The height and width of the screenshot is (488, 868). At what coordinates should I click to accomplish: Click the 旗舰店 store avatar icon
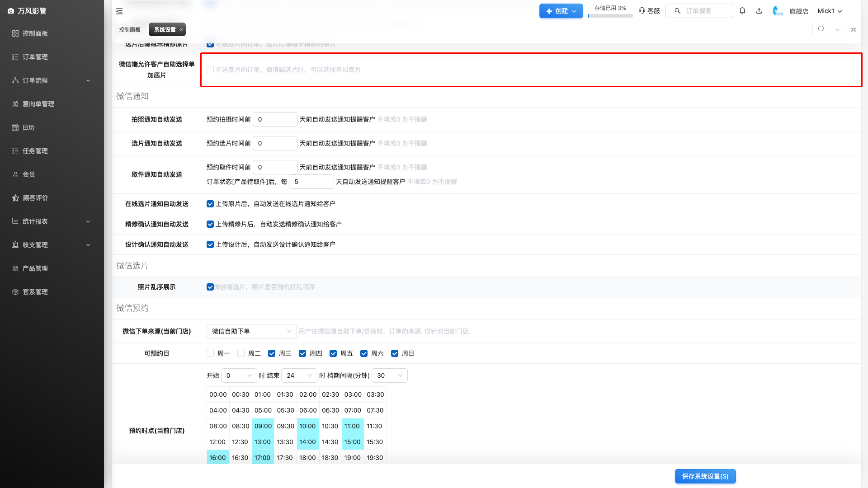778,11
